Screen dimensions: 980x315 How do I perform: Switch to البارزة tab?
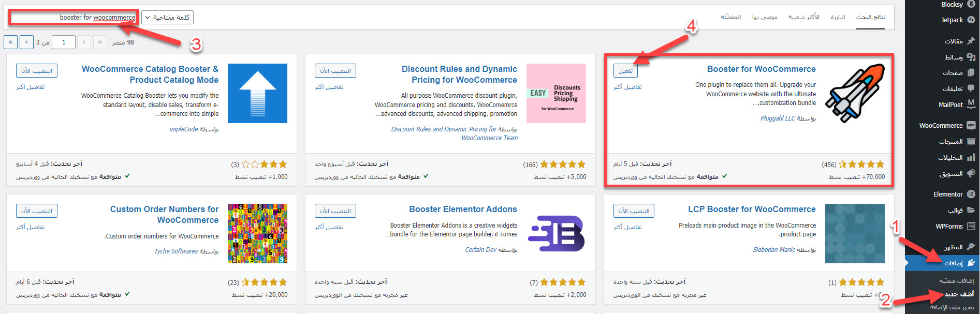coord(838,17)
